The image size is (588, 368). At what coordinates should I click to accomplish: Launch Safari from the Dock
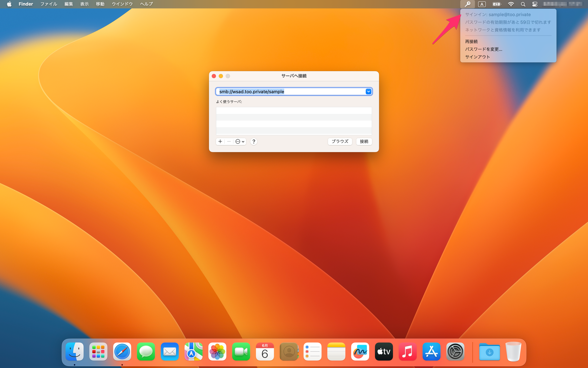122,352
